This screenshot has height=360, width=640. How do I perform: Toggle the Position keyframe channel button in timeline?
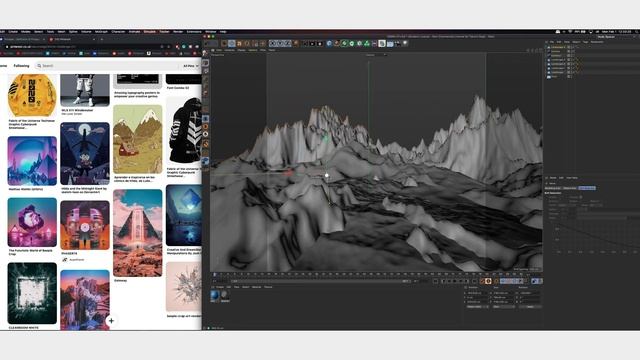pos(502,281)
